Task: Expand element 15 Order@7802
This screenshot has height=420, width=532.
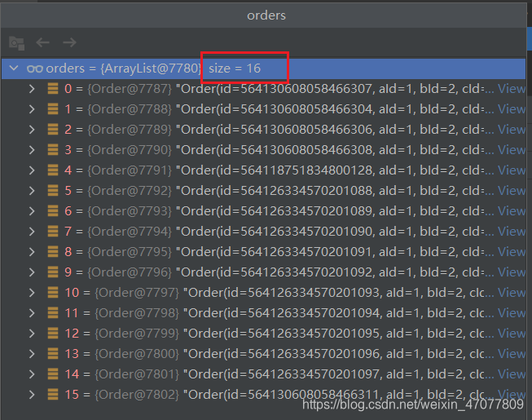Action: (32, 395)
